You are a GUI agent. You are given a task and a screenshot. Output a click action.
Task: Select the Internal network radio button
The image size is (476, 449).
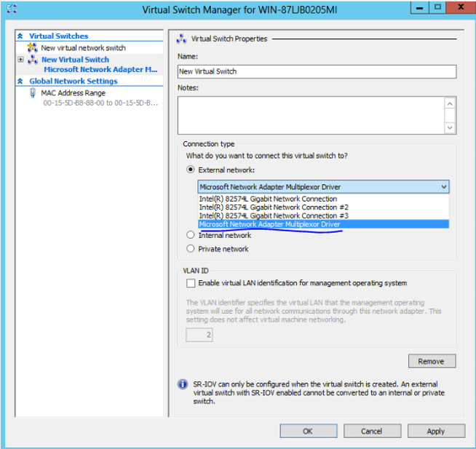click(x=191, y=234)
